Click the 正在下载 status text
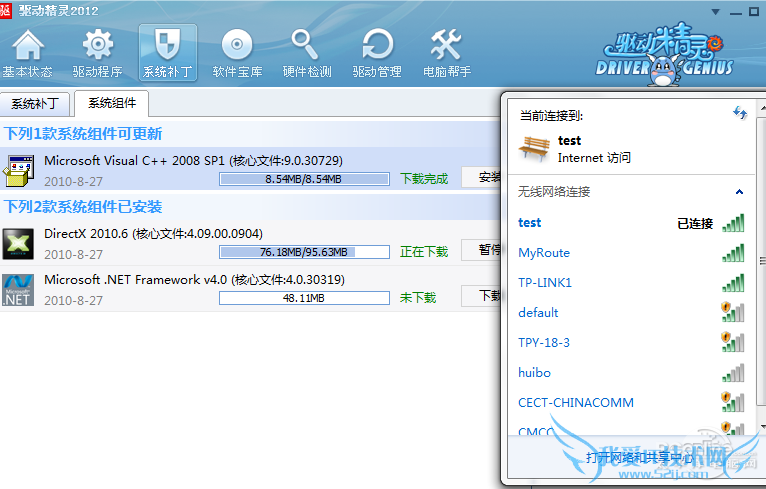The height and width of the screenshot is (489, 766). 424,252
